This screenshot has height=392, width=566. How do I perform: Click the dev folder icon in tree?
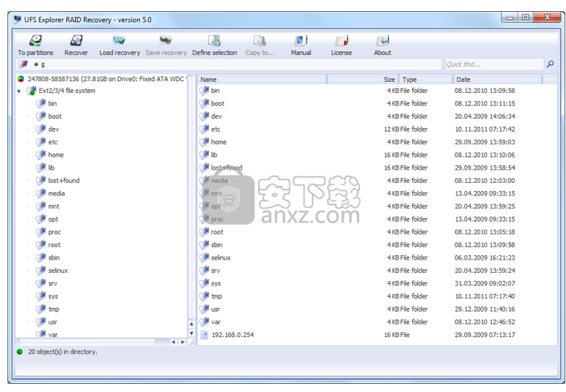click(x=41, y=129)
